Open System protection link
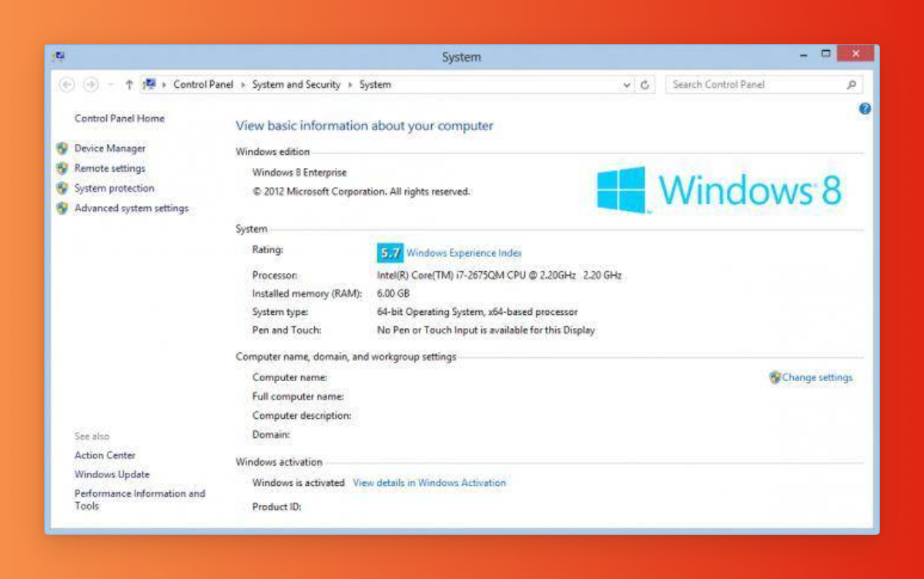Image resolution: width=924 pixels, height=579 pixels. (114, 189)
